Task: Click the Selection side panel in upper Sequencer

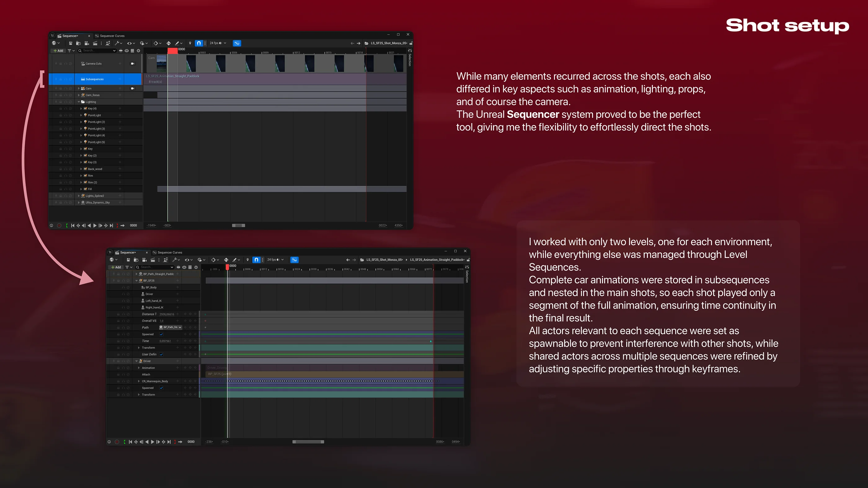Action: [410, 58]
